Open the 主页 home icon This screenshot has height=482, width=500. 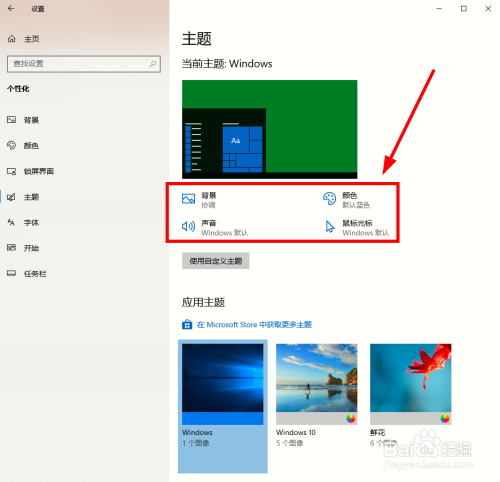tap(12, 39)
